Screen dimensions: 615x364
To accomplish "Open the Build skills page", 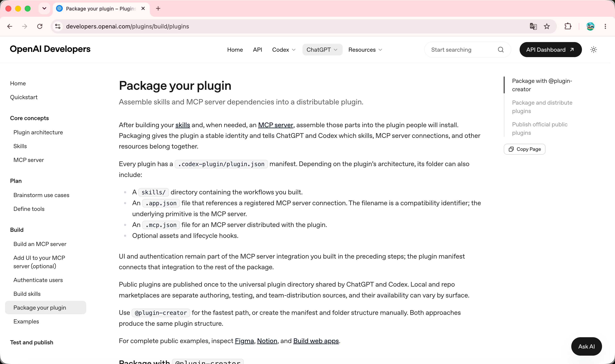I will 27,294.
